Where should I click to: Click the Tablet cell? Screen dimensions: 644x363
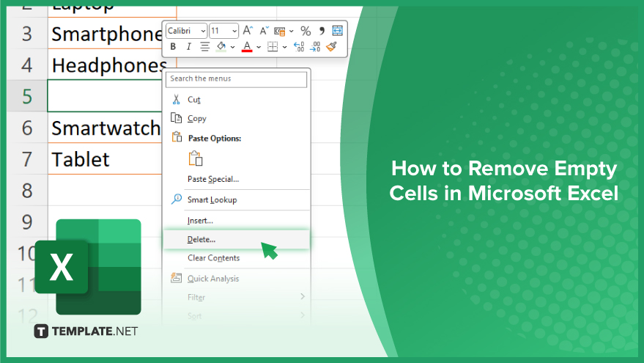tap(106, 158)
